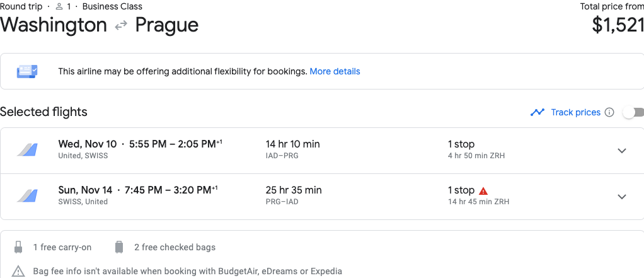Click the info icon beside Track prices

click(609, 113)
